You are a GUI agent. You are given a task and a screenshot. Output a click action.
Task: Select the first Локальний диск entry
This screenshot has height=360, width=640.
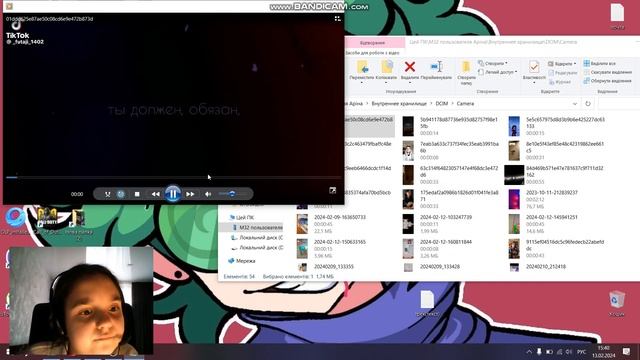click(258, 238)
